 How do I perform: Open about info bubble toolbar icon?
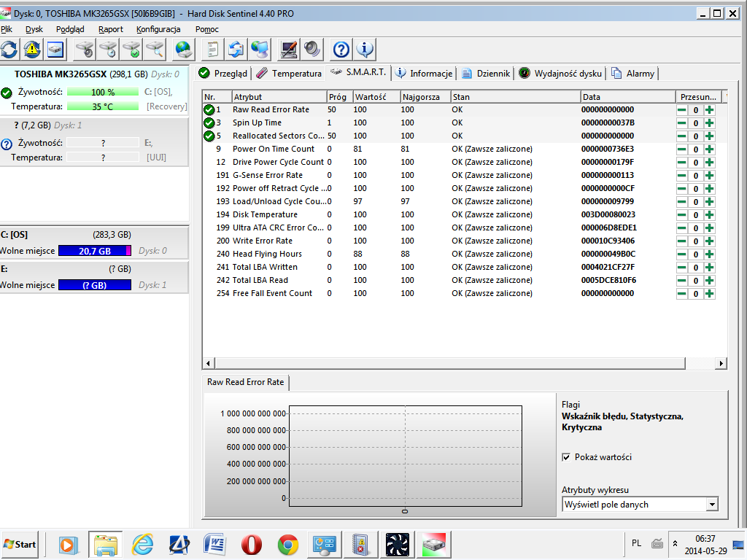(365, 50)
